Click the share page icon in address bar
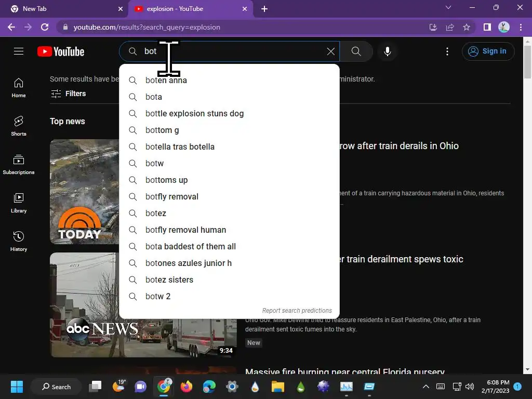The width and height of the screenshot is (532, 399). click(450, 27)
